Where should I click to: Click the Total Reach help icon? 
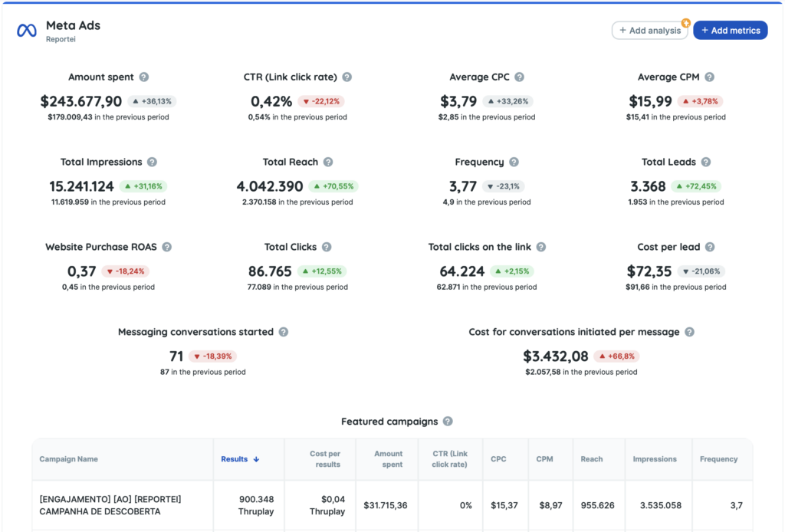[x=327, y=162]
